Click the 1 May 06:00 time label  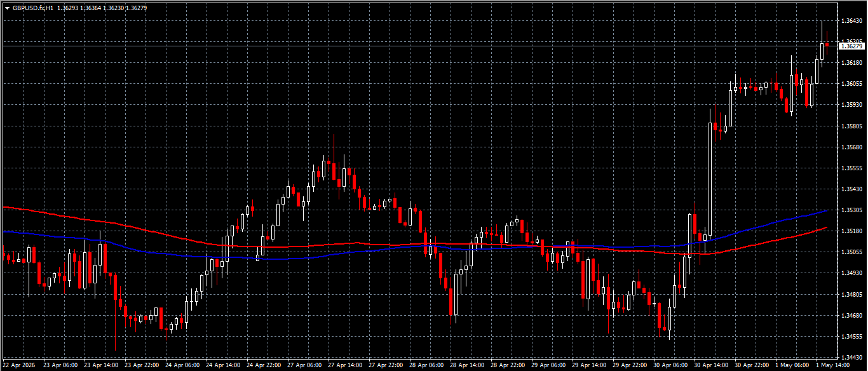point(792,366)
